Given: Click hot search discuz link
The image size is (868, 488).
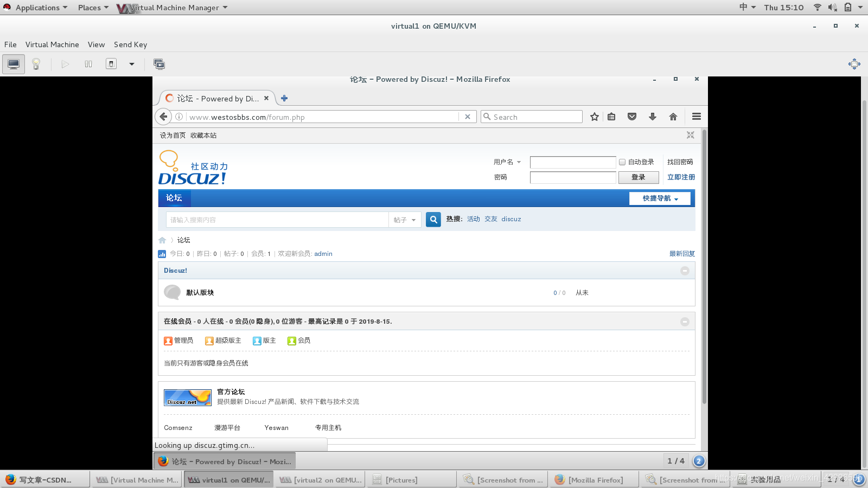Looking at the screenshot, I should coord(511,219).
